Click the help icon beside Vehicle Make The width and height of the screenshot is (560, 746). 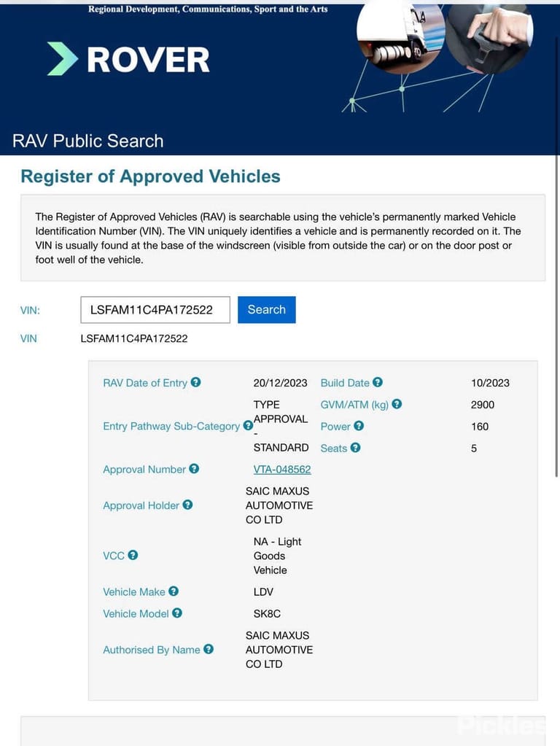[174, 591]
